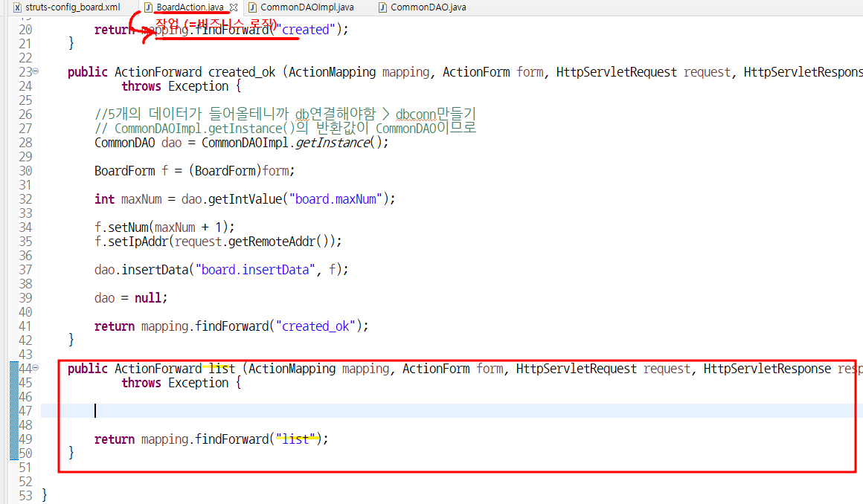Click the XML file icon on struts-config_board.xml tab
Viewport: 863px width, 504px height.
click(x=17, y=7)
